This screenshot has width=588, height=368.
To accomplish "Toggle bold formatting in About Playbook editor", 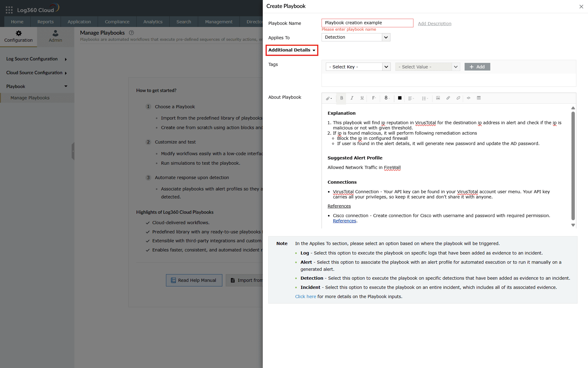I will tap(341, 98).
